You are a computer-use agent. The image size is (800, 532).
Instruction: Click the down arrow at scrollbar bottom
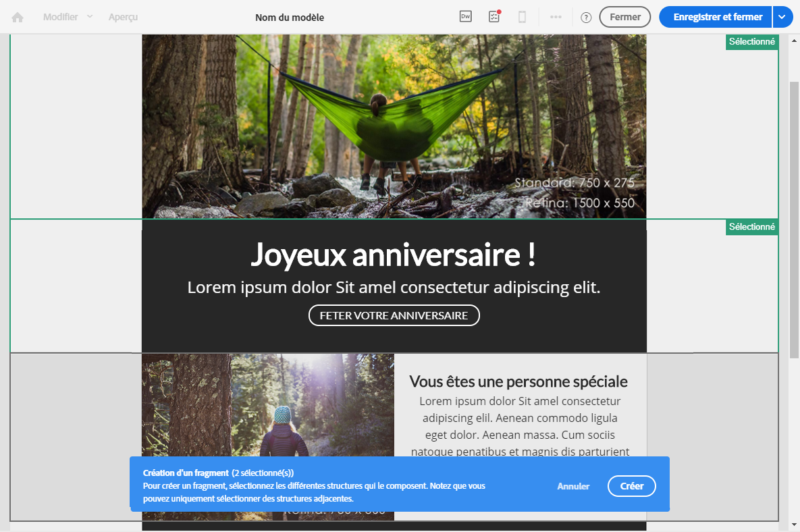795,525
